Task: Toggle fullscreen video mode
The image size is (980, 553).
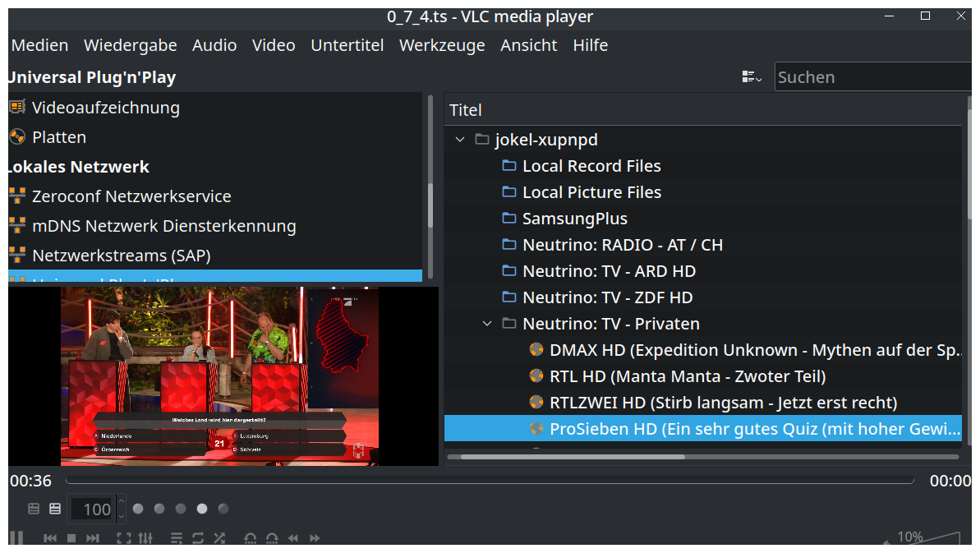Action: pyautogui.click(x=124, y=538)
